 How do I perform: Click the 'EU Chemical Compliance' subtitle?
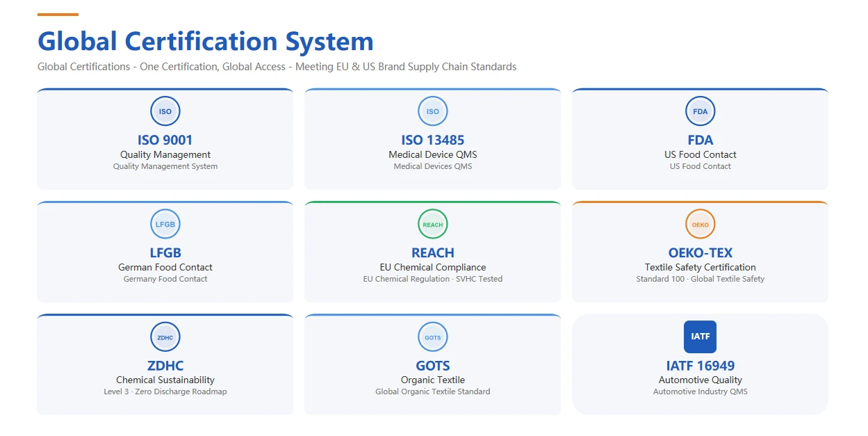[433, 267]
